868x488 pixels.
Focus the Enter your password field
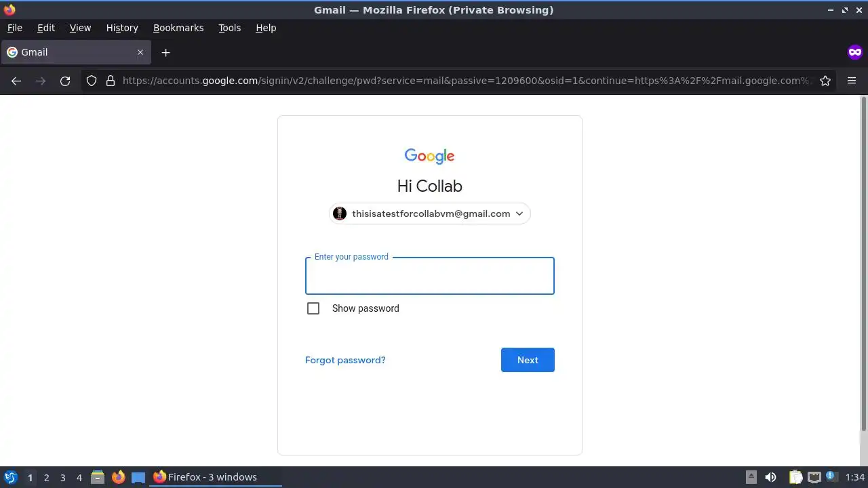click(x=429, y=276)
